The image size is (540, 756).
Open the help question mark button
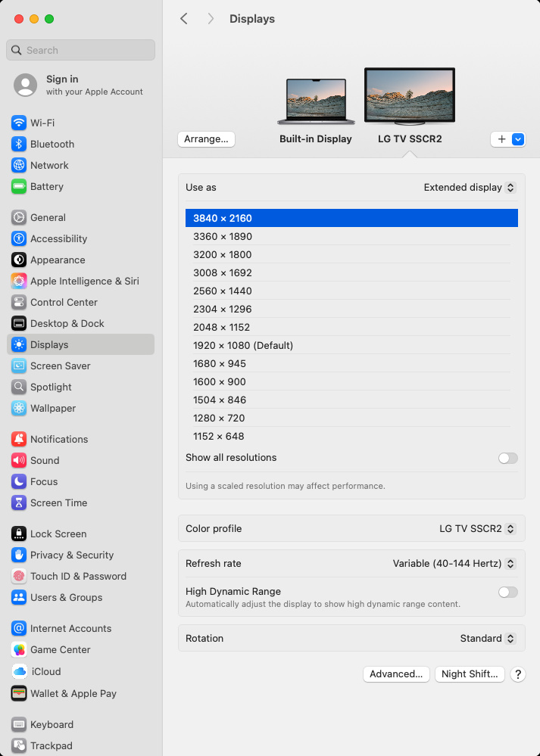pyautogui.click(x=518, y=674)
